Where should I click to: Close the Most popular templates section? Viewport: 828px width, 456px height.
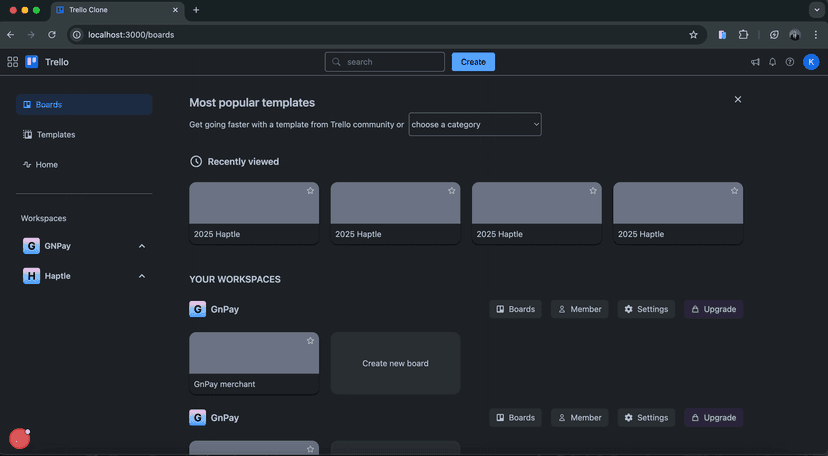(x=738, y=99)
